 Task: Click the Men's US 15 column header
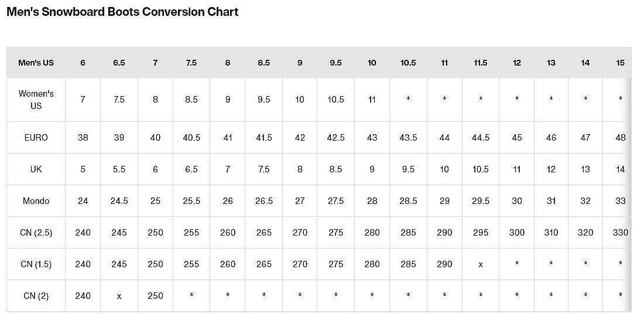[620, 63]
